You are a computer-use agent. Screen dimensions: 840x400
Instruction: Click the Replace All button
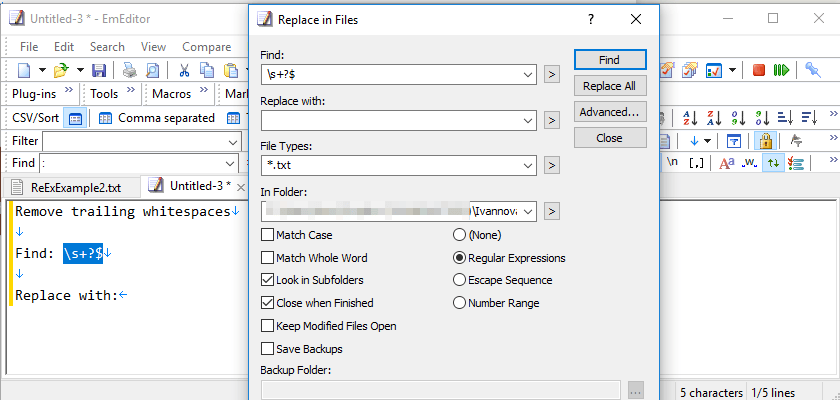coord(609,86)
